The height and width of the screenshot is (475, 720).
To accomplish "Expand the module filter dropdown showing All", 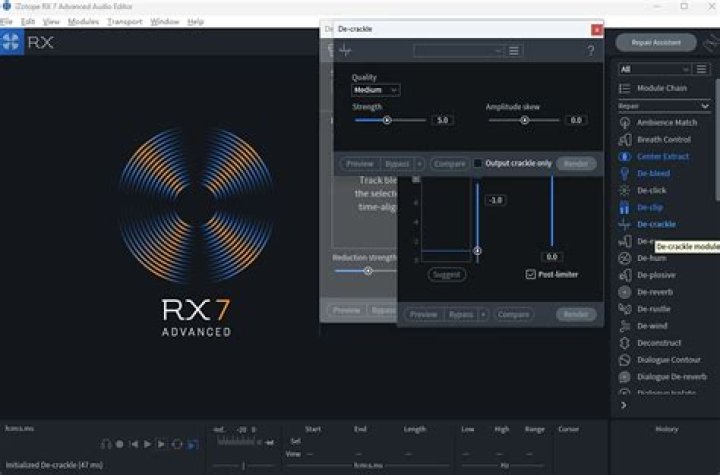I will coord(655,69).
